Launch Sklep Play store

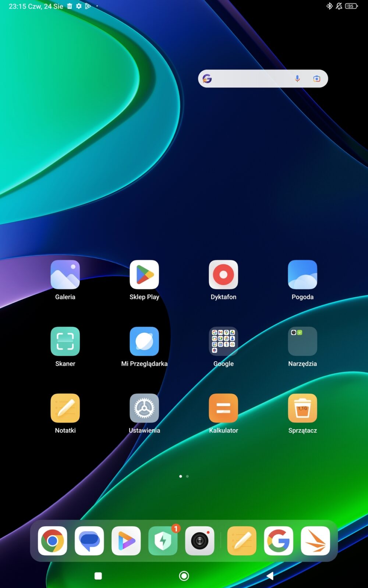pyautogui.click(x=144, y=275)
